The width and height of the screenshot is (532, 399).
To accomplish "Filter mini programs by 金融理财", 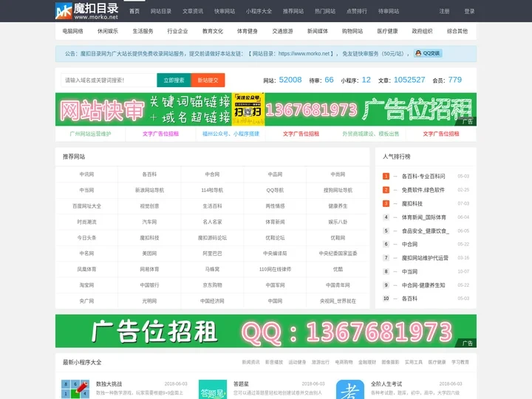I will 367,362.
